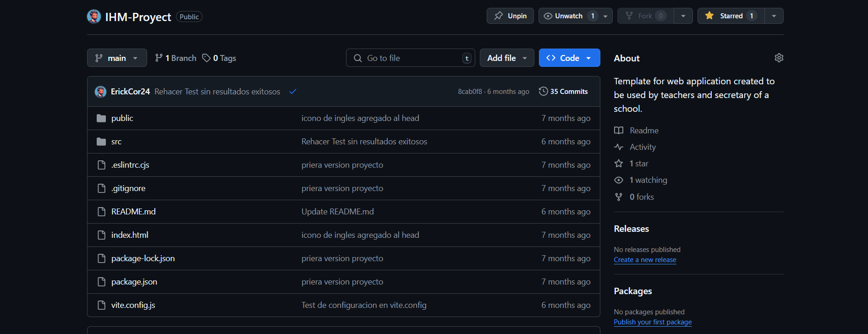
Task: Open the src folder
Action: pyautogui.click(x=116, y=142)
